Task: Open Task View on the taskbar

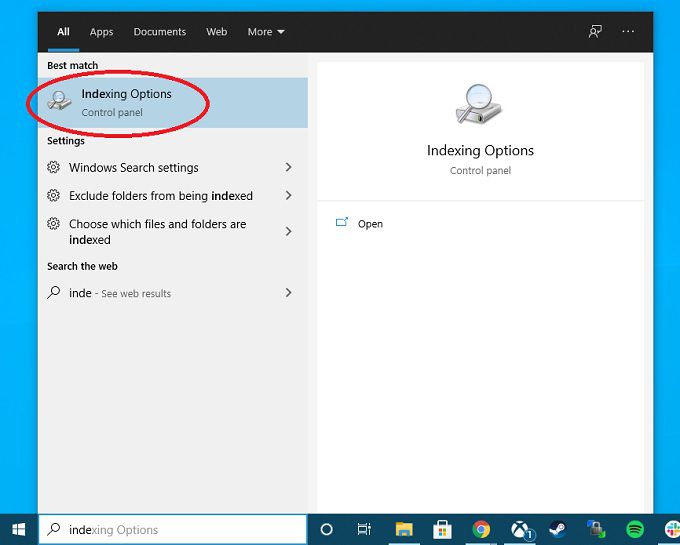Action: 364,530
